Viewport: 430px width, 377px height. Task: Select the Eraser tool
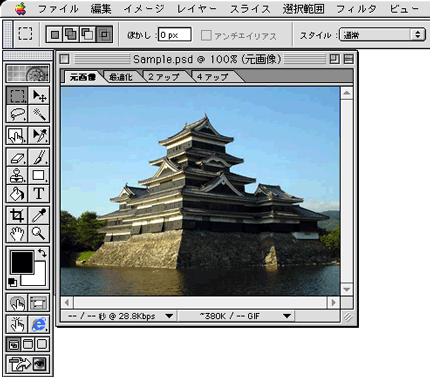(x=17, y=157)
